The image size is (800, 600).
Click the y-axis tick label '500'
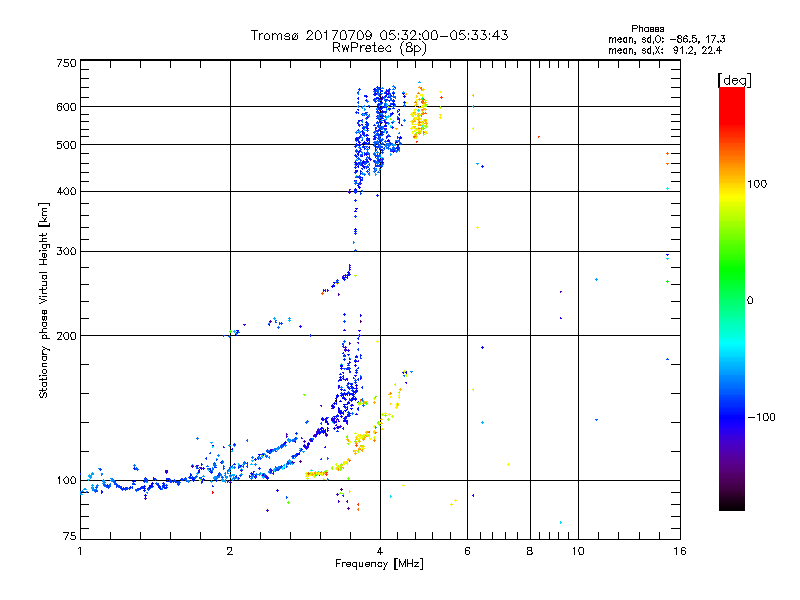[66, 145]
